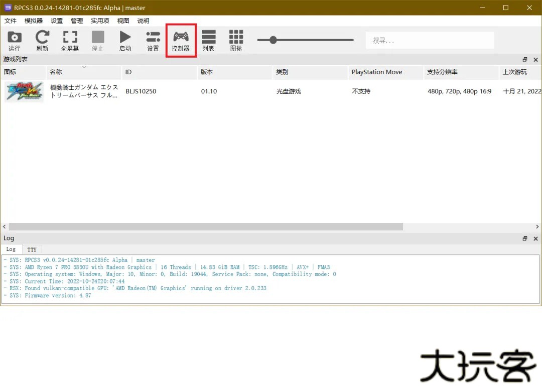This screenshot has height=392, width=542.
Task: Adjust the icon size slider
Action: click(273, 40)
